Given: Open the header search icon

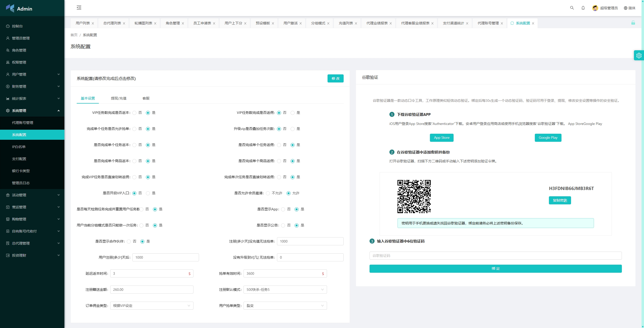Looking at the screenshot, I should click(572, 8).
